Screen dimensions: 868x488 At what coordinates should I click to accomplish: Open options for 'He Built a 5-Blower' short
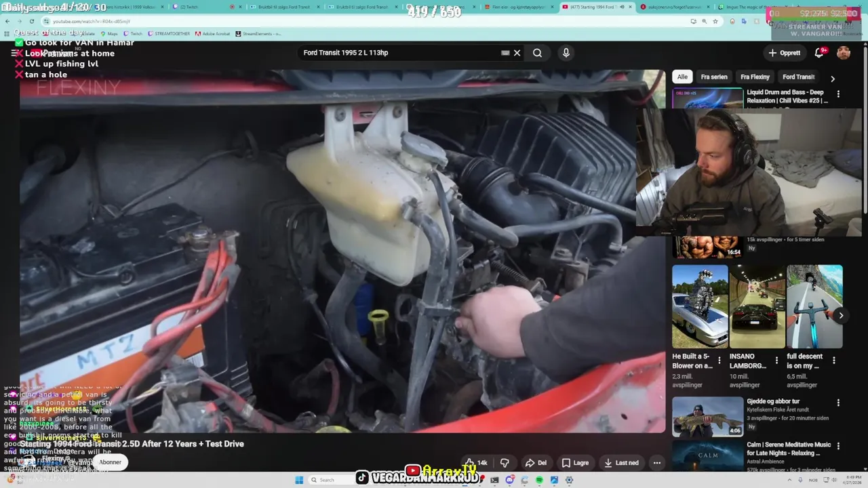719,361
